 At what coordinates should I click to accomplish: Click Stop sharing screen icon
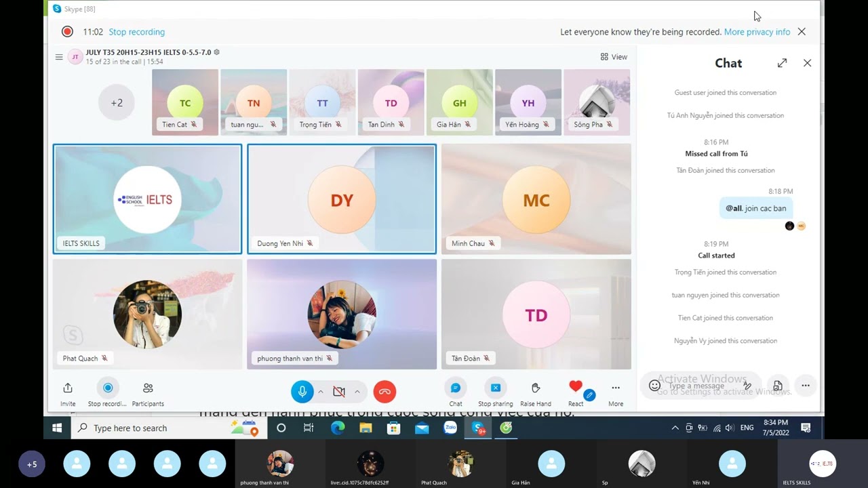pyautogui.click(x=496, y=388)
